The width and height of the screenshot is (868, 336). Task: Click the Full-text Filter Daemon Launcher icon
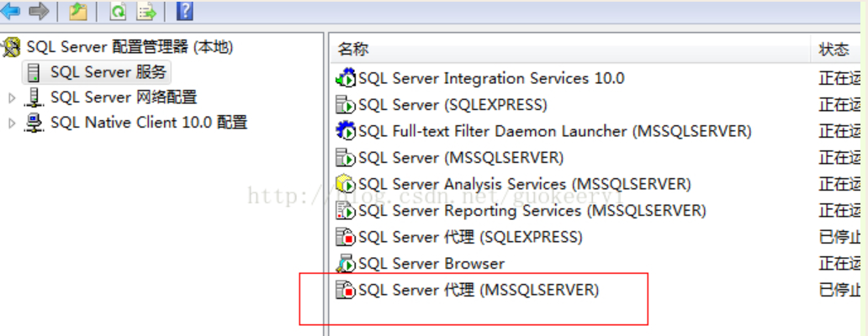pos(346,131)
